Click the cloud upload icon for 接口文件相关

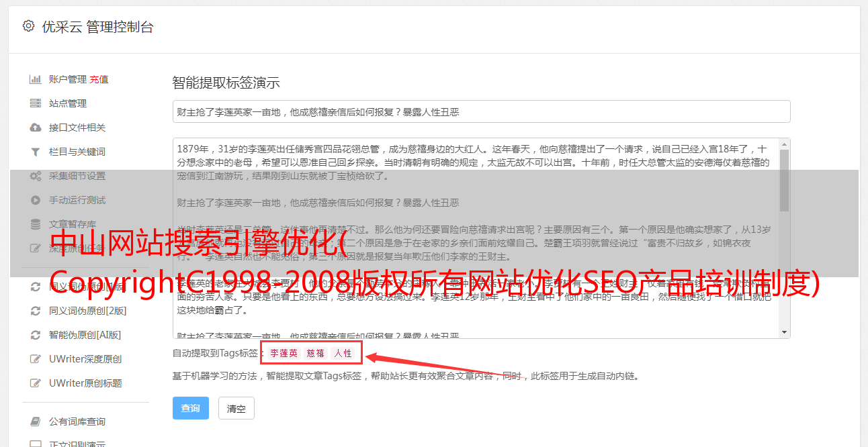click(36, 128)
